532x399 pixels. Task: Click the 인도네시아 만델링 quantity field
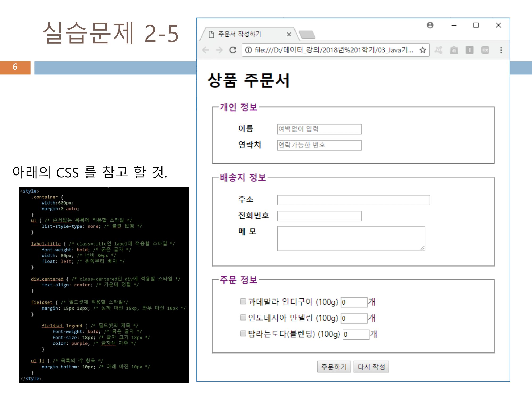(x=354, y=318)
